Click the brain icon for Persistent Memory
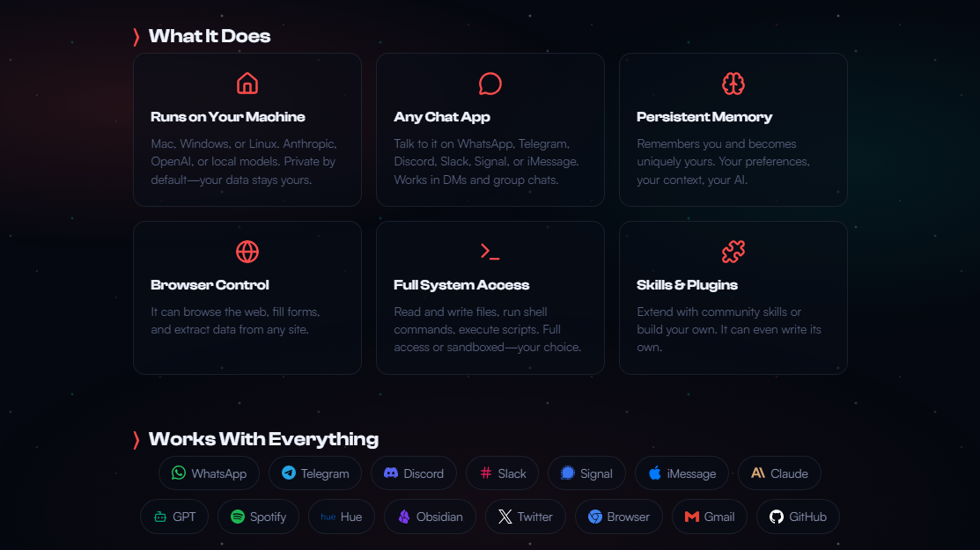 (733, 84)
